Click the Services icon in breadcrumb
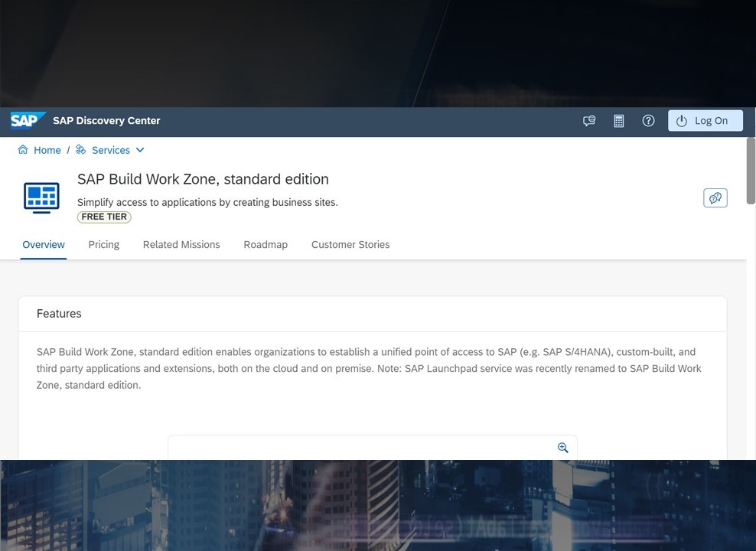The height and width of the screenshot is (551, 756). pos(81,150)
